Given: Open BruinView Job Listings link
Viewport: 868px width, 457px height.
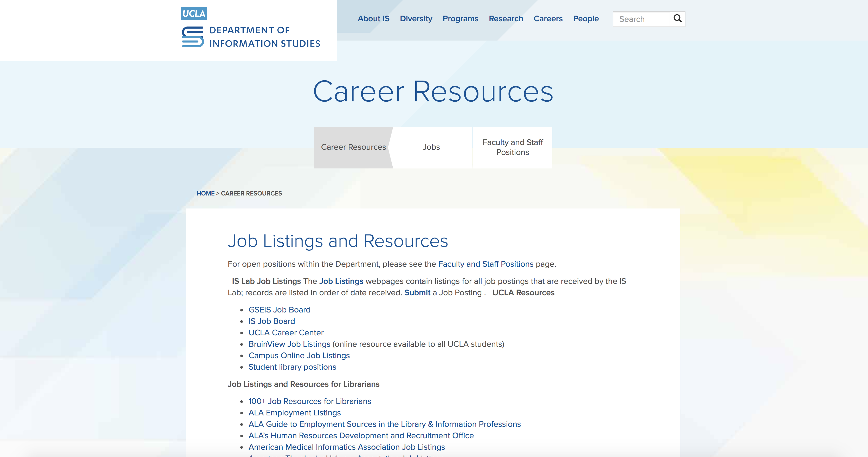Looking at the screenshot, I should pos(289,344).
